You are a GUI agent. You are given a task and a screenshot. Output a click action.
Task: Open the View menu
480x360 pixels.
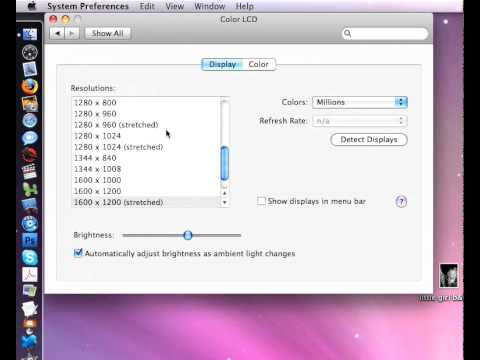175,6
